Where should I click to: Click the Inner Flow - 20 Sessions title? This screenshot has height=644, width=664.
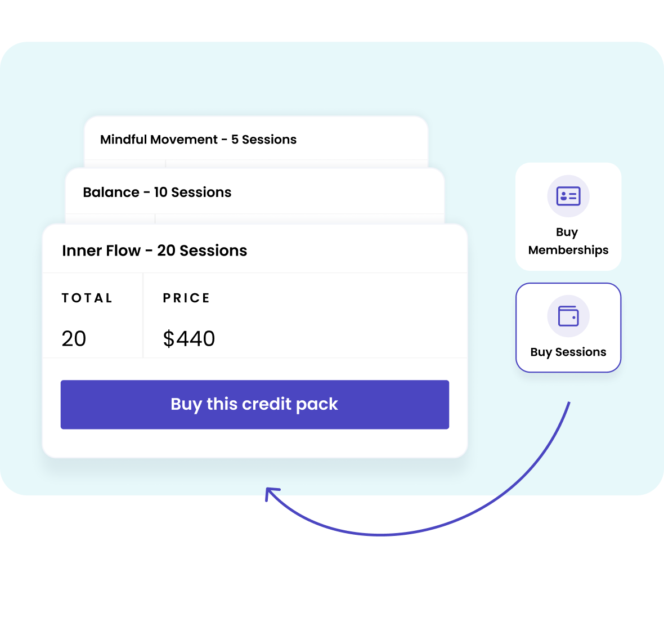[154, 251]
